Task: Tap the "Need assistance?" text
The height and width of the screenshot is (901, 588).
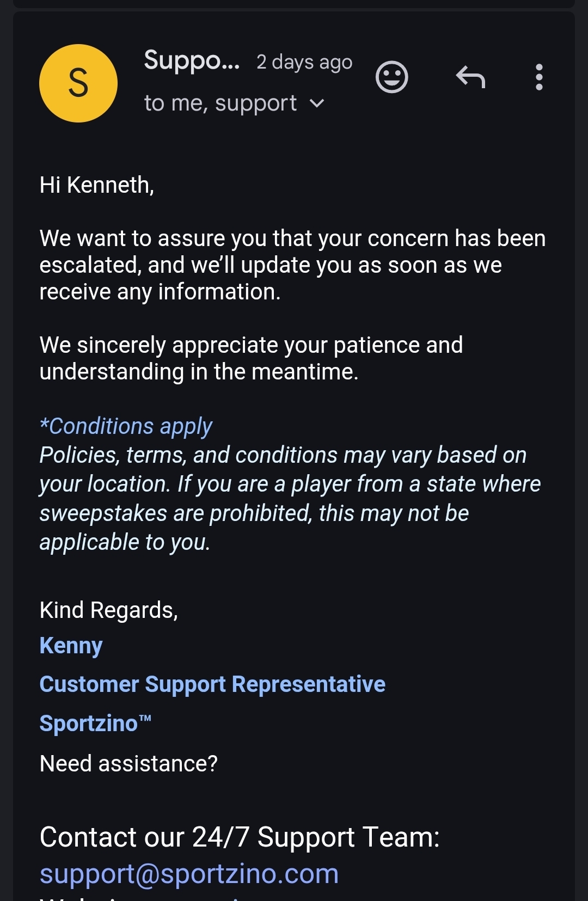Action: pyautogui.click(x=128, y=763)
